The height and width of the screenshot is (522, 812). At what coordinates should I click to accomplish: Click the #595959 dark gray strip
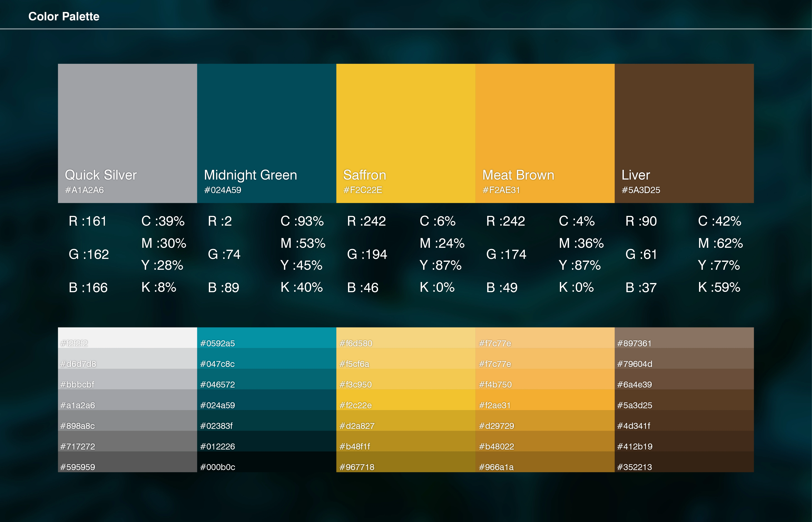(x=127, y=462)
